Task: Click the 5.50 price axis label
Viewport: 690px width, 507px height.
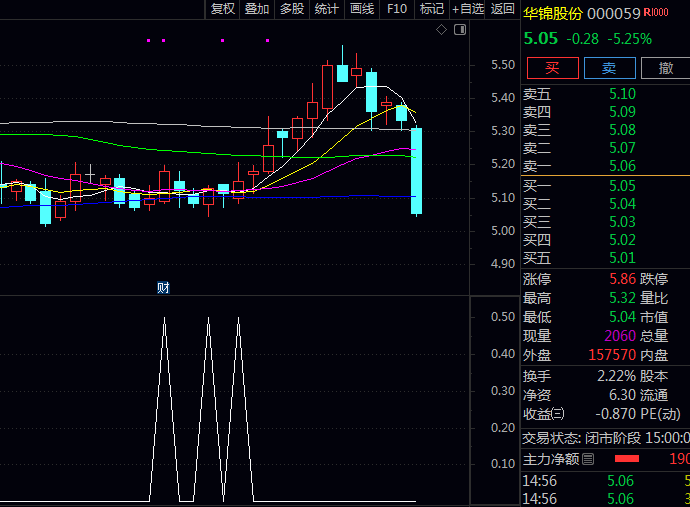Action: pyautogui.click(x=503, y=65)
